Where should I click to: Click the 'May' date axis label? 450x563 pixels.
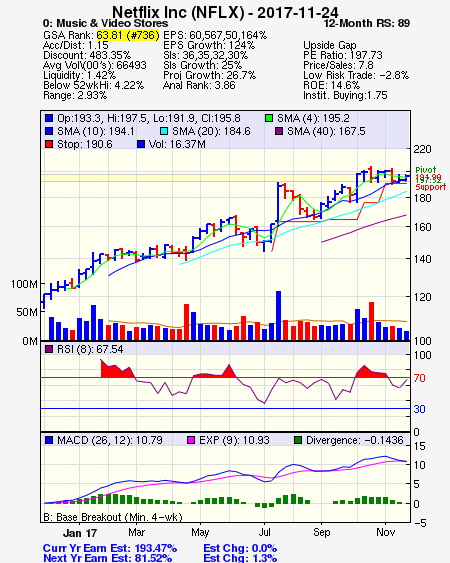[x=200, y=532]
